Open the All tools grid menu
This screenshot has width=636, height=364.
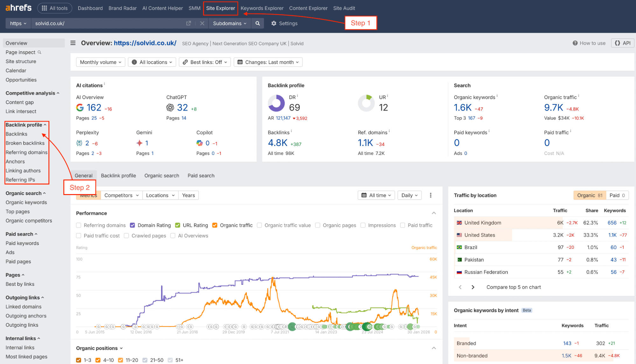coord(54,8)
